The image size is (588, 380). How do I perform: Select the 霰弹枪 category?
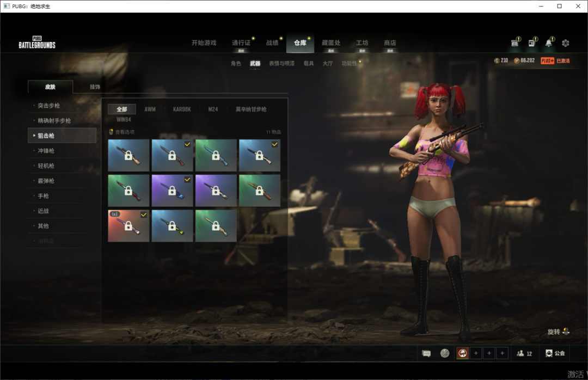click(x=62, y=181)
